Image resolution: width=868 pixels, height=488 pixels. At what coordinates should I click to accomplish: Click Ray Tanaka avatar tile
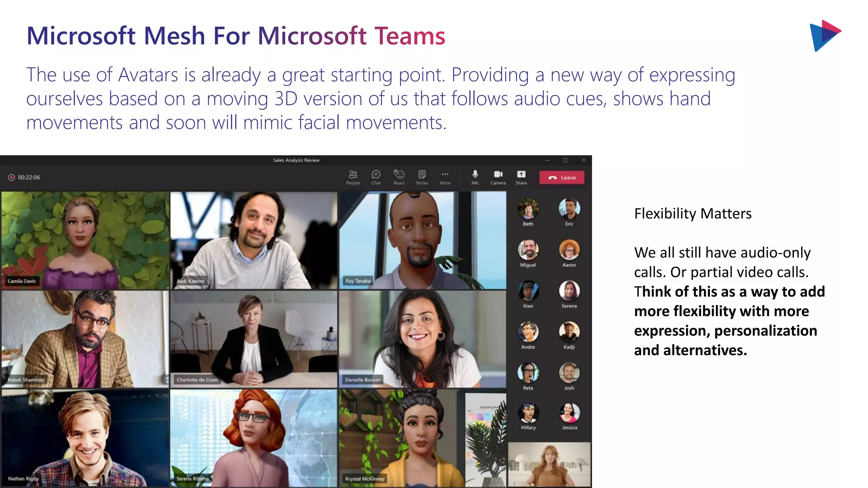coord(423,240)
